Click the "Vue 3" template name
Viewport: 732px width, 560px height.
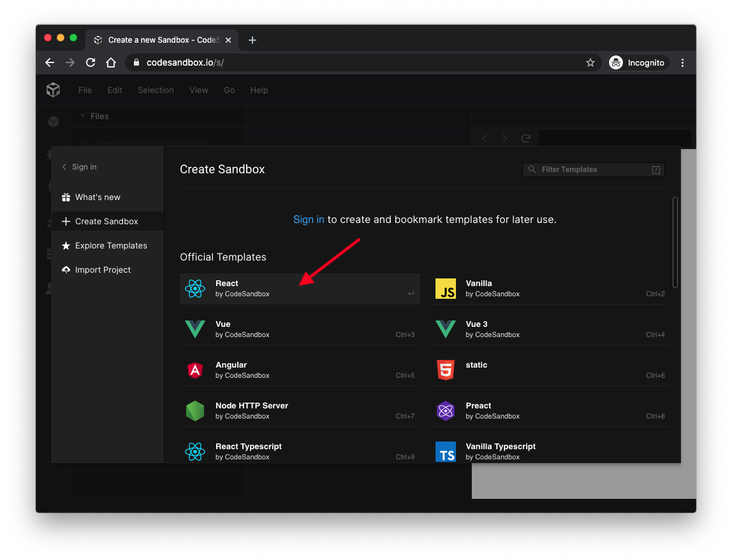point(477,324)
